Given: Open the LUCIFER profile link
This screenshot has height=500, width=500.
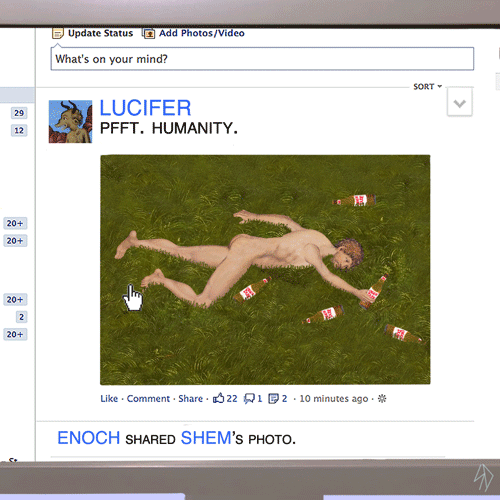Looking at the screenshot, I should click(x=146, y=108).
